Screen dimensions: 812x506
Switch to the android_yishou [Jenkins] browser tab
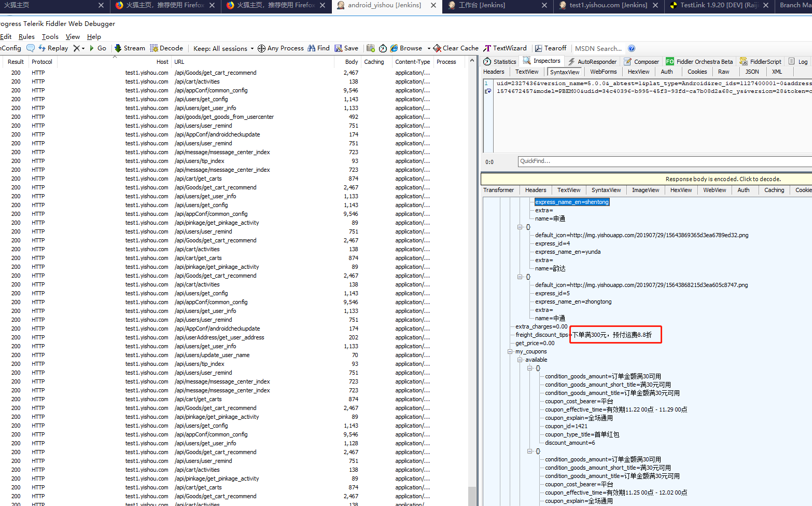[387, 5]
